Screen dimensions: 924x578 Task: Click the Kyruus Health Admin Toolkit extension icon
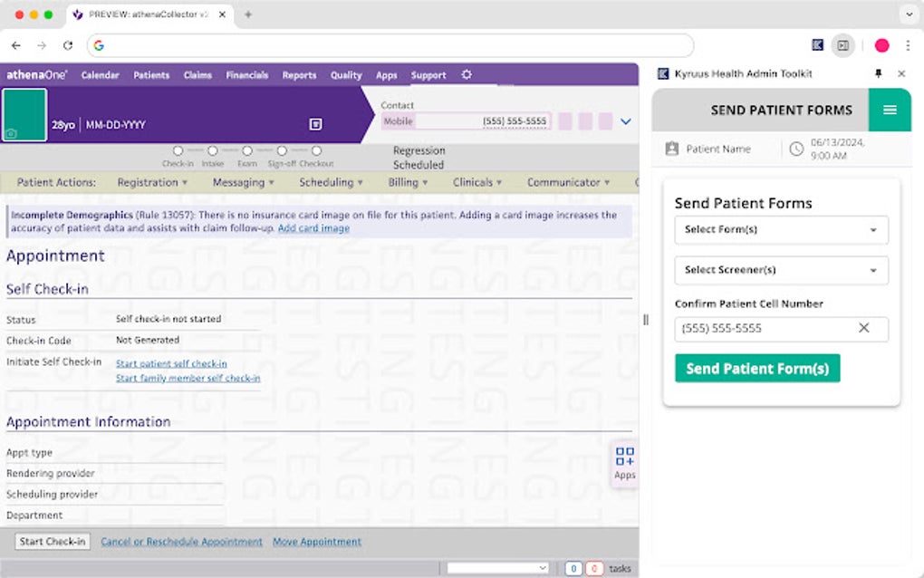coord(818,45)
